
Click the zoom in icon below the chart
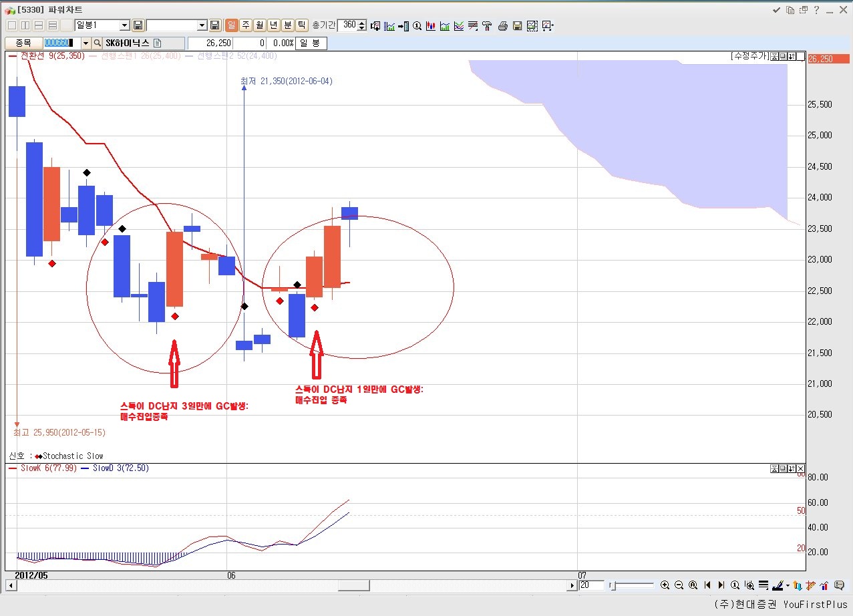(665, 585)
